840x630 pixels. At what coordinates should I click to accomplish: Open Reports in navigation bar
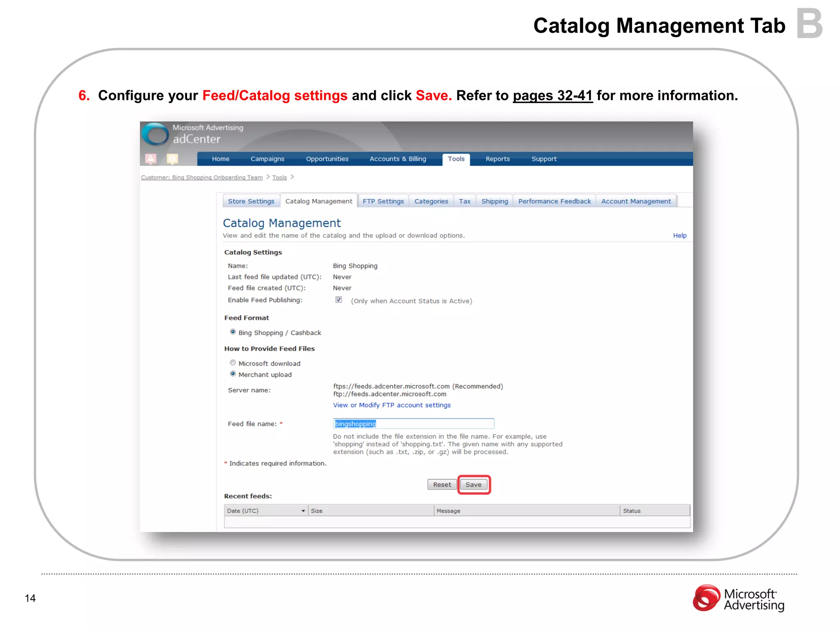(498, 159)
